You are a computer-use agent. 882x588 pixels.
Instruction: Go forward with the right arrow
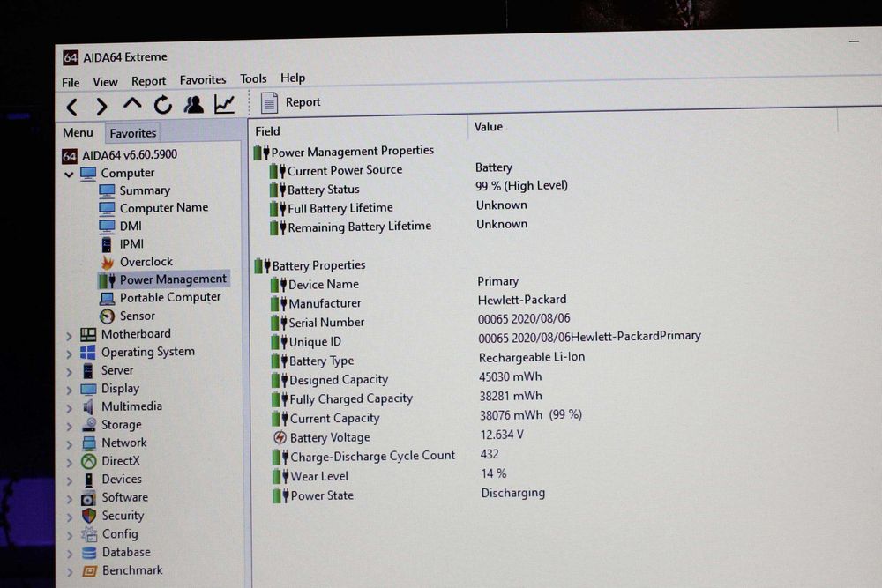(101, 106)
